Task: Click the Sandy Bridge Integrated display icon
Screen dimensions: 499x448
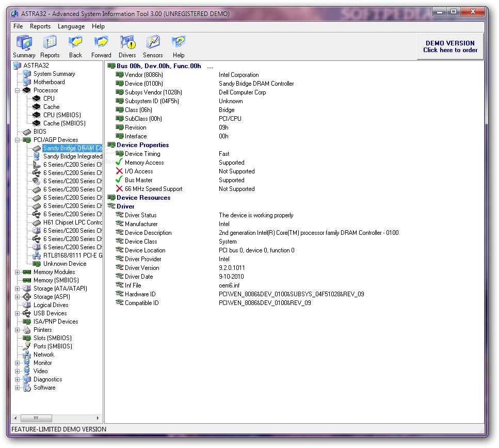Action: click(37, 156)
